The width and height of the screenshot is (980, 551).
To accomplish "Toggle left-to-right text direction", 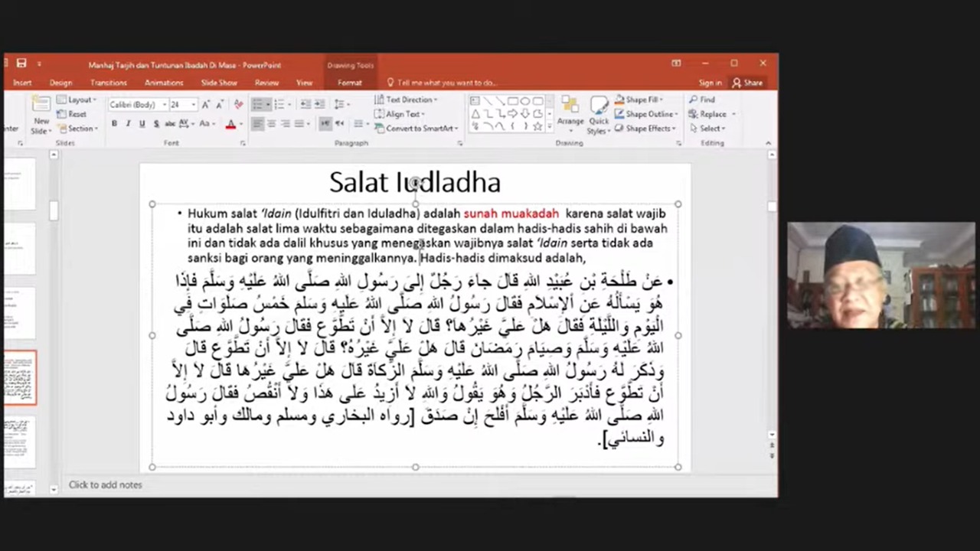I will coord(325,123).
